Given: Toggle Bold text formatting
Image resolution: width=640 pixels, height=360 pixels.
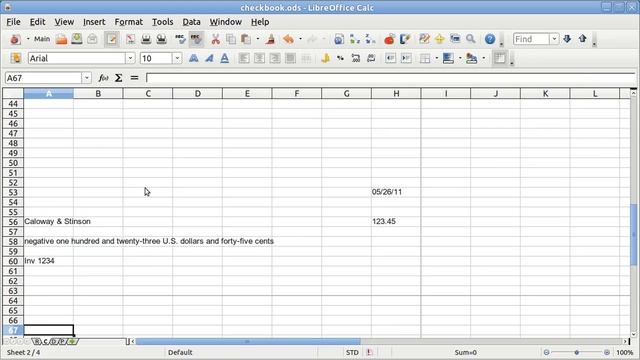Looking at the screenshot, I should click(193, 58).
